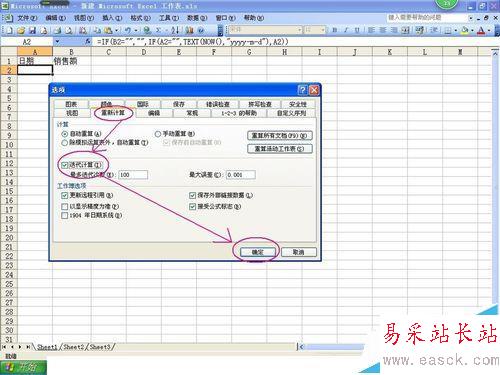Click the Align Right icon

[x=394, y=30]
